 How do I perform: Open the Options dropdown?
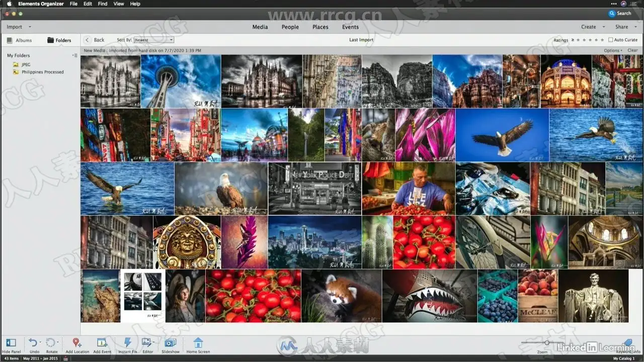(x=613, y=50)
